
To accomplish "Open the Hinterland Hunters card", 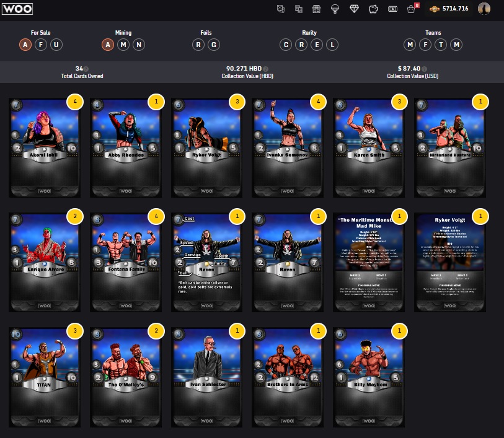I will click(450, 147).
